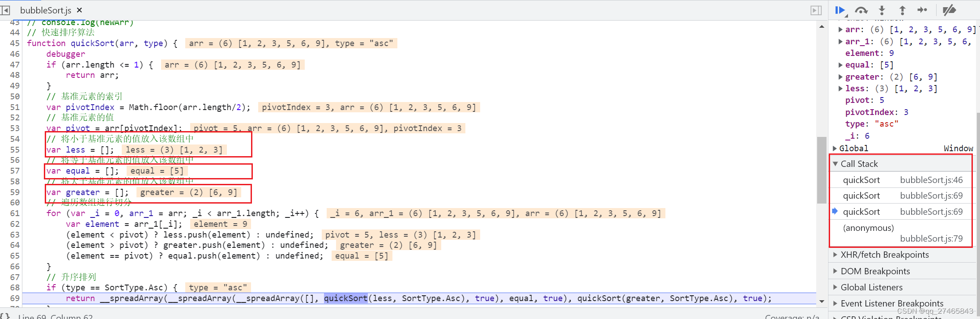Step over the next function call

point(861,10)
